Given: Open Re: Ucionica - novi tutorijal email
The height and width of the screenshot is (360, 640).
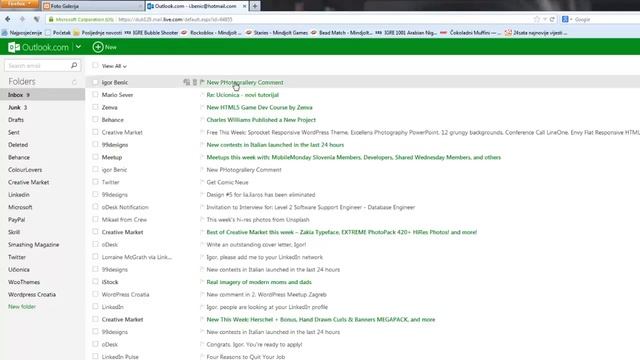Looking at the screenshot, I should (242, 95).
